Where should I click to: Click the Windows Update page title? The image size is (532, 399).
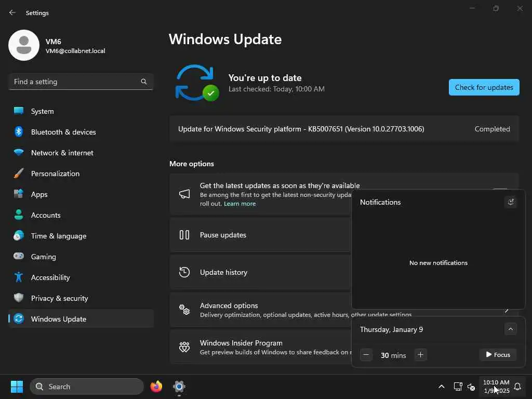tap(225, 39)
